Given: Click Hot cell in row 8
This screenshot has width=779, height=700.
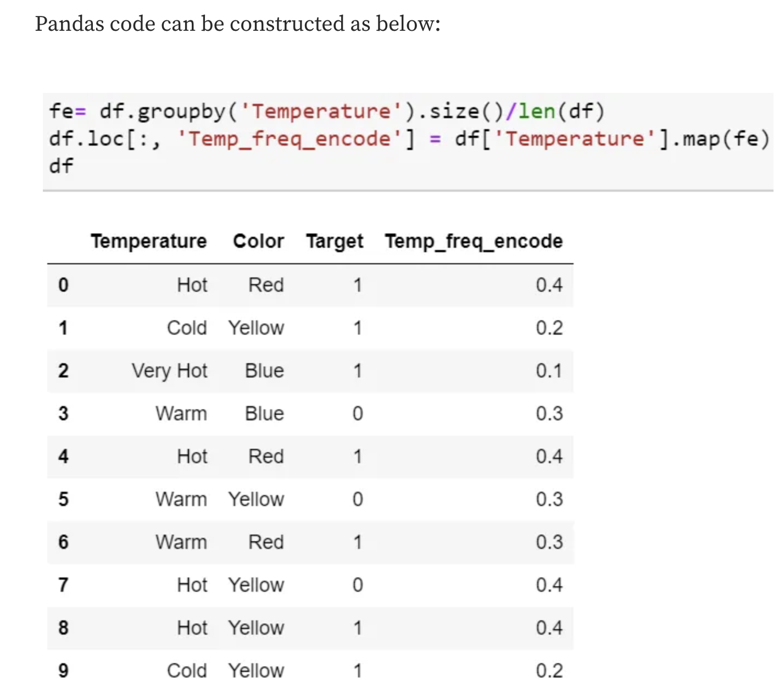Looking at the screenshot, I should coord(192,628).
